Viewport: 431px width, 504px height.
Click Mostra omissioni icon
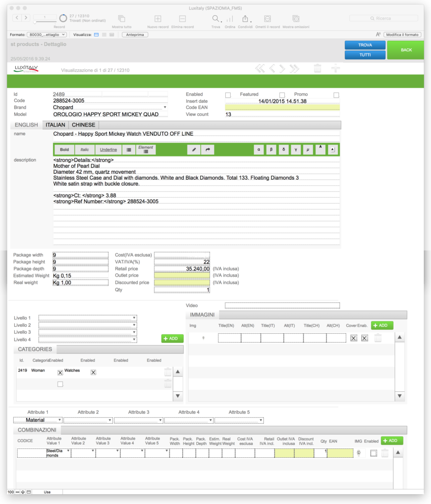pyautogui.click(x=296, y=19)
